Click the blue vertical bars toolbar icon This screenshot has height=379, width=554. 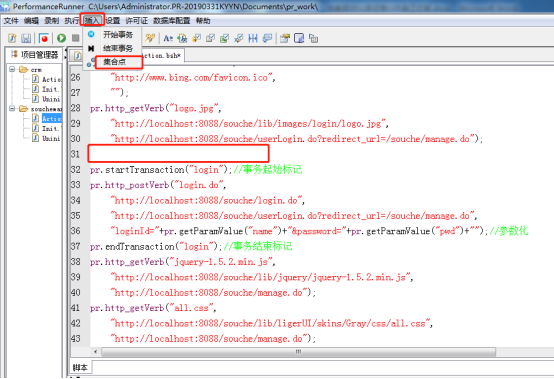[253, 38]
